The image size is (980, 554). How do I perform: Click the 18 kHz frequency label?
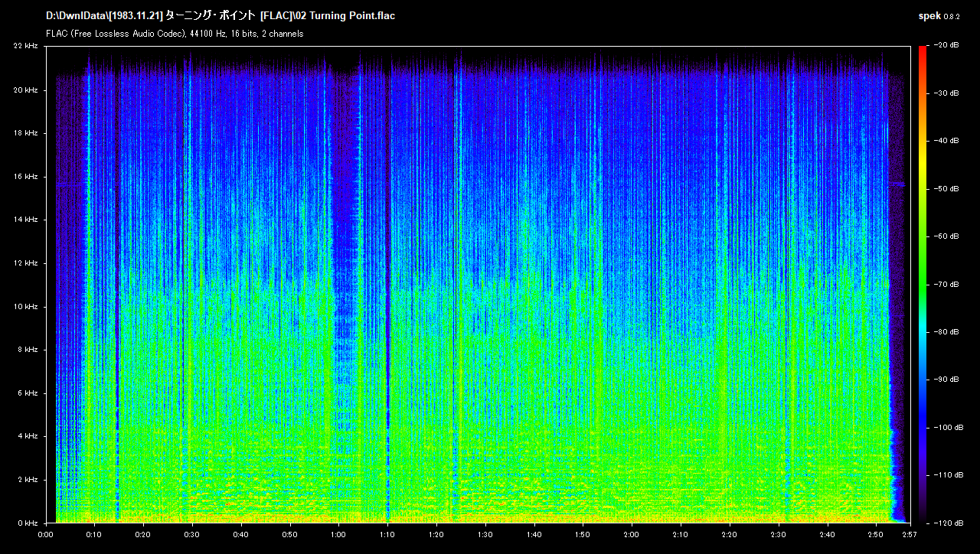pos(25,133)
